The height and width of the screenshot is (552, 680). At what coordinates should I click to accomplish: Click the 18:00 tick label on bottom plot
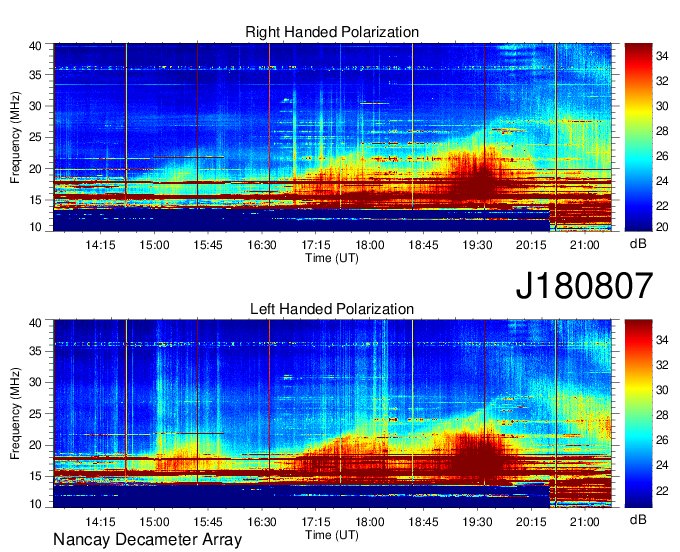(369, 522)
